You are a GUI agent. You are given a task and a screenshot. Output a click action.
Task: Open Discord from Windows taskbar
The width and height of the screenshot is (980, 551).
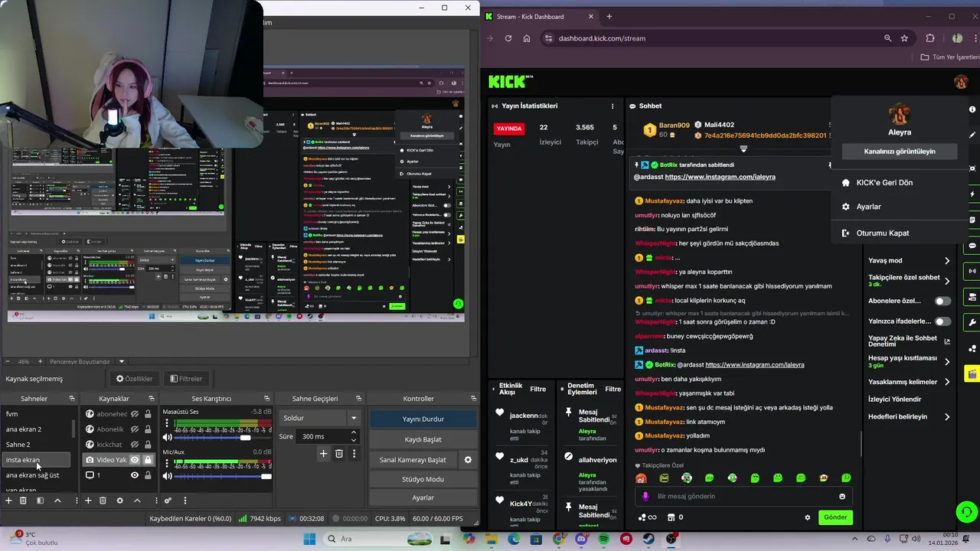[581, 540]
